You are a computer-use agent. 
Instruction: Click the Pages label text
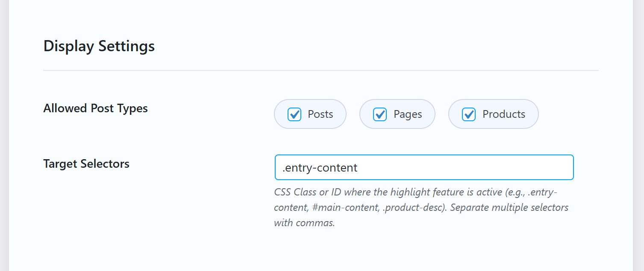coord(408,114)
